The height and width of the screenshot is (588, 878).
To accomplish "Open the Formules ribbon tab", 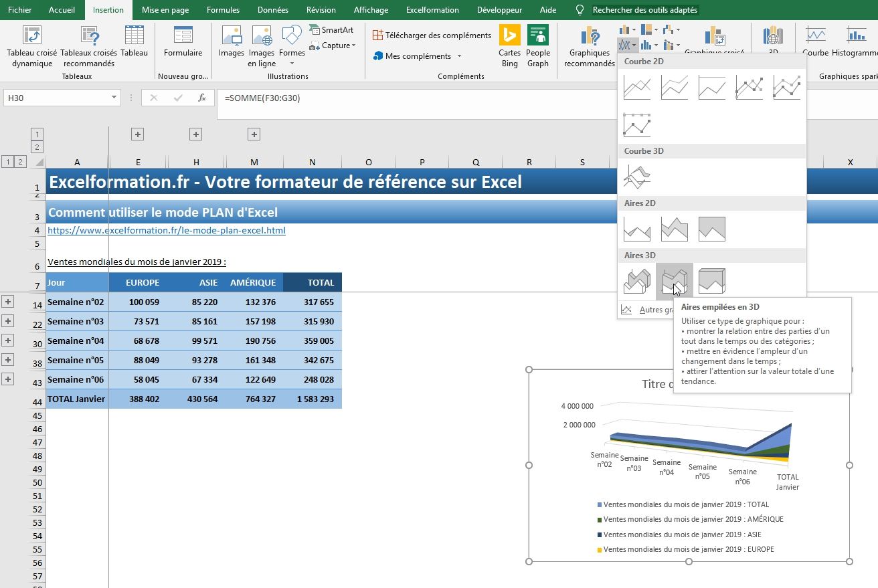I will pos(223,10).
